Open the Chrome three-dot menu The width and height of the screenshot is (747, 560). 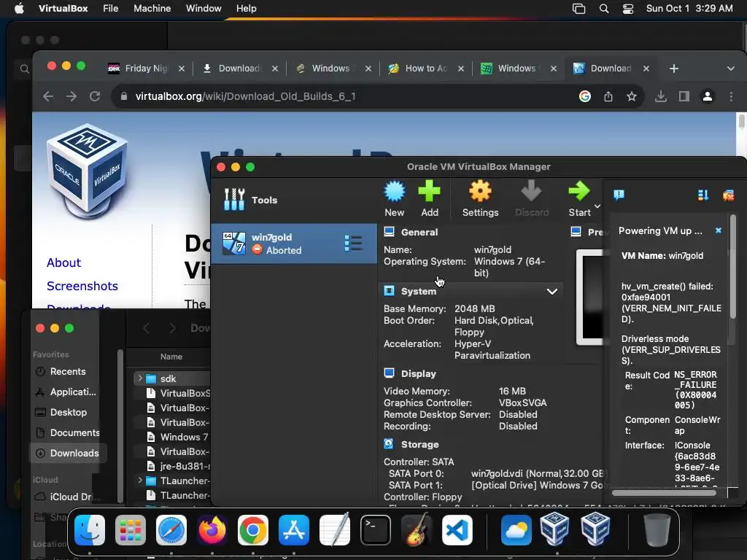coord(731,97)
